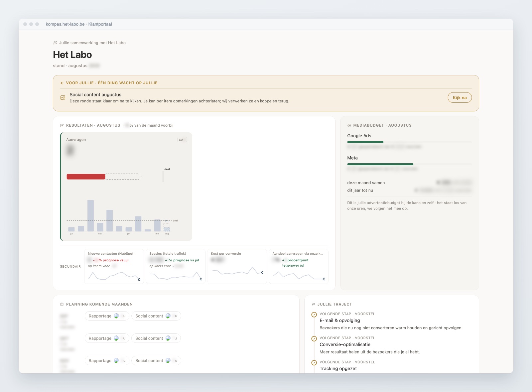532x392 pixels.
Task: Select the 'Conversie-optimalisatie' step title
Action: (345, 345)
